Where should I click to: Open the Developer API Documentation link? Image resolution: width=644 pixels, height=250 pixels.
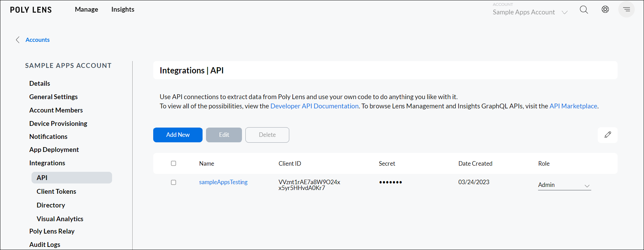point(315,106)
